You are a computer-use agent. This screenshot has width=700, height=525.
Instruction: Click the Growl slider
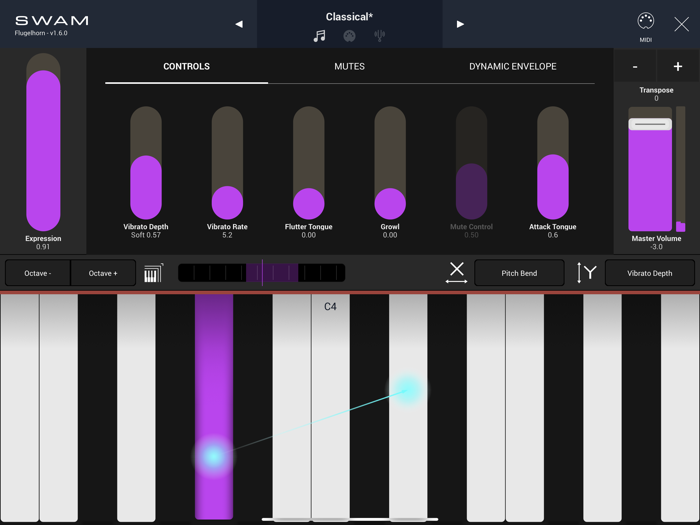(x=390, y=163)
